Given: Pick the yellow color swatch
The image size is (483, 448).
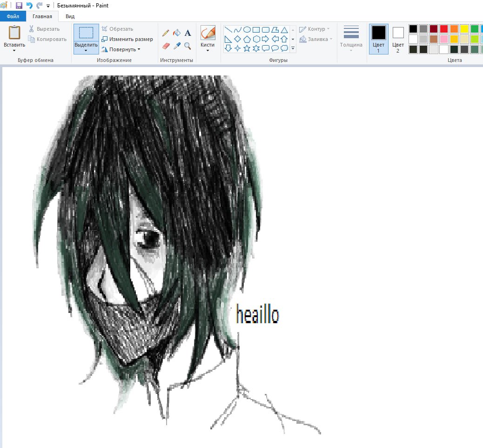Looking at the screenshot, I should (x=464, y=29).
